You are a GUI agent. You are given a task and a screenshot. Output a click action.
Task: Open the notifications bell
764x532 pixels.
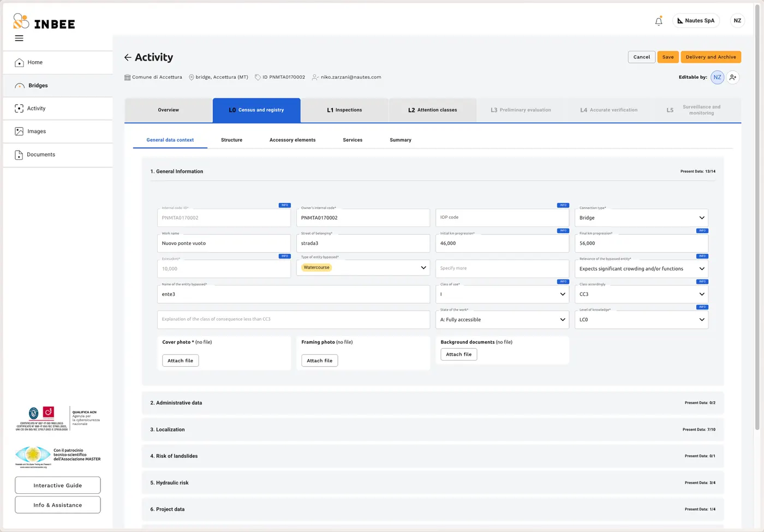pos(659,21)
